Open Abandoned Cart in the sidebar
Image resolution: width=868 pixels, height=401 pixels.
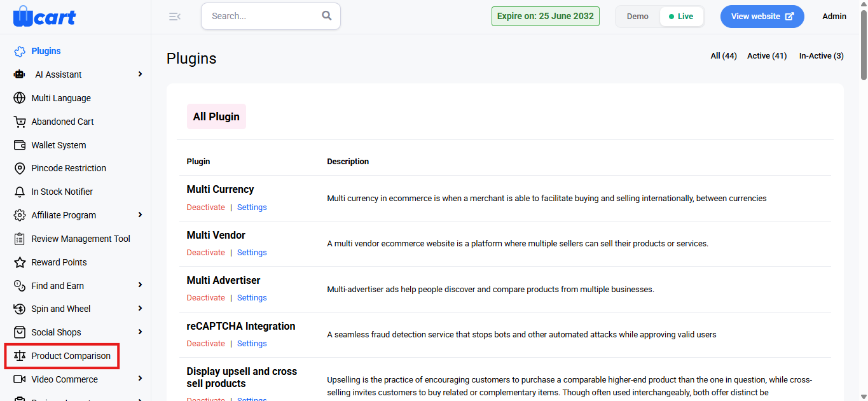pos(62,122)
